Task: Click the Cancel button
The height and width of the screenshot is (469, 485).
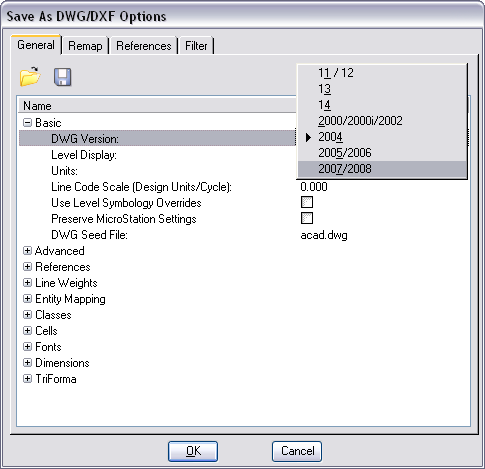Action: [297, 451]
